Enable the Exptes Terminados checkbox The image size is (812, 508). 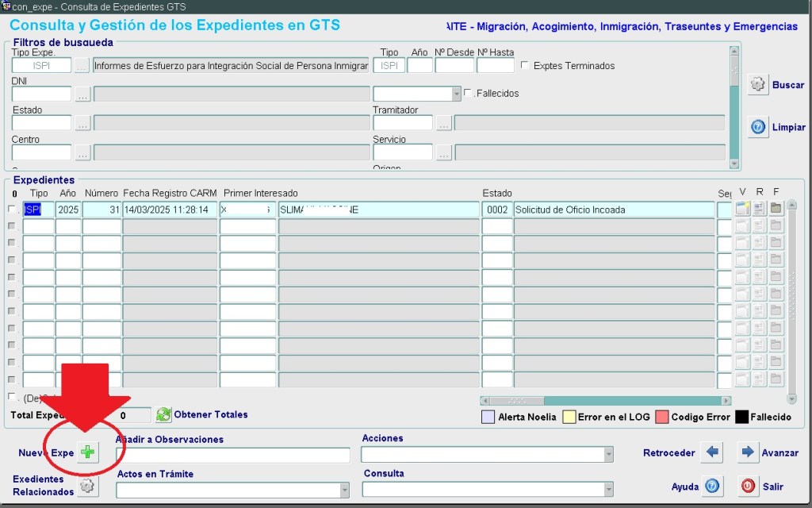524,66
